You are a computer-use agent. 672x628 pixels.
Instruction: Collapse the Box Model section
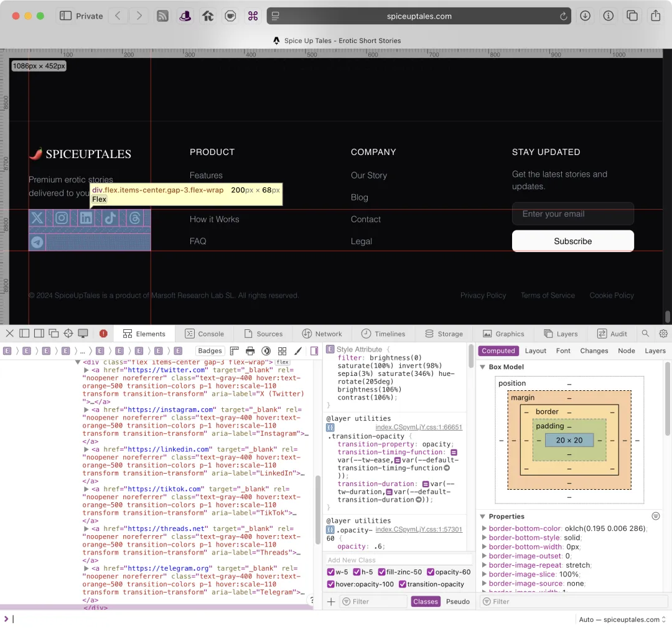[x=483, y=367]
